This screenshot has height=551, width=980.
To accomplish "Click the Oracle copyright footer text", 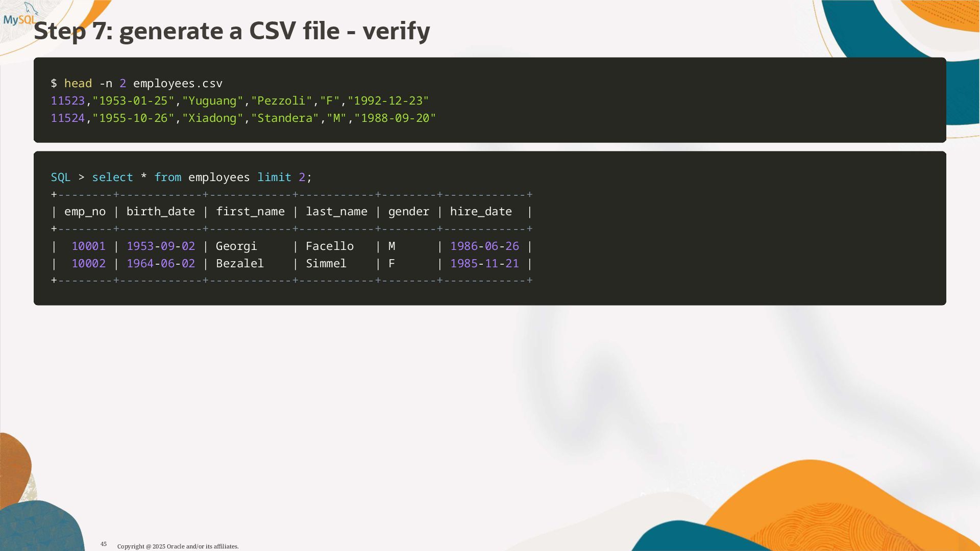I will click(x=178, y=546).
